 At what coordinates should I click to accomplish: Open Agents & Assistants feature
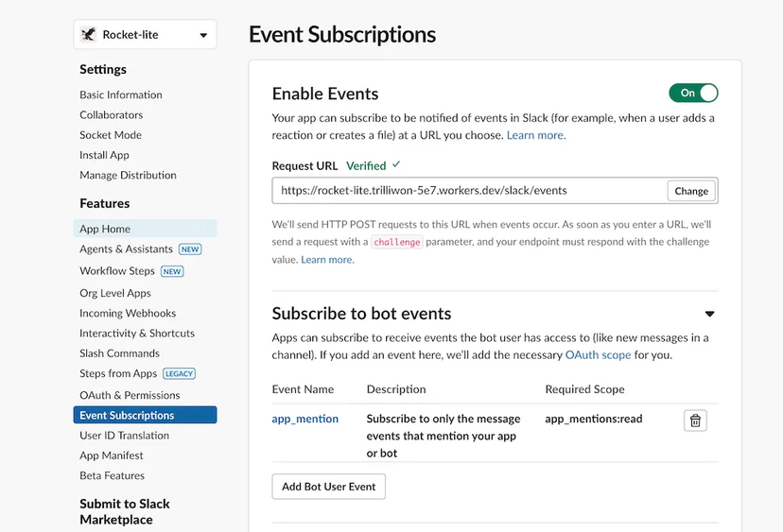coord(126,249)
